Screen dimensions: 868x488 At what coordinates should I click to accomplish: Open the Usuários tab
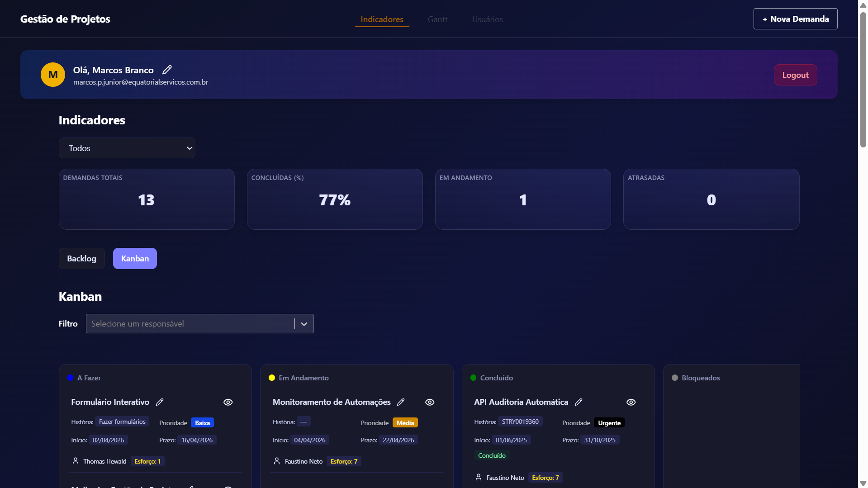(488, 19)
